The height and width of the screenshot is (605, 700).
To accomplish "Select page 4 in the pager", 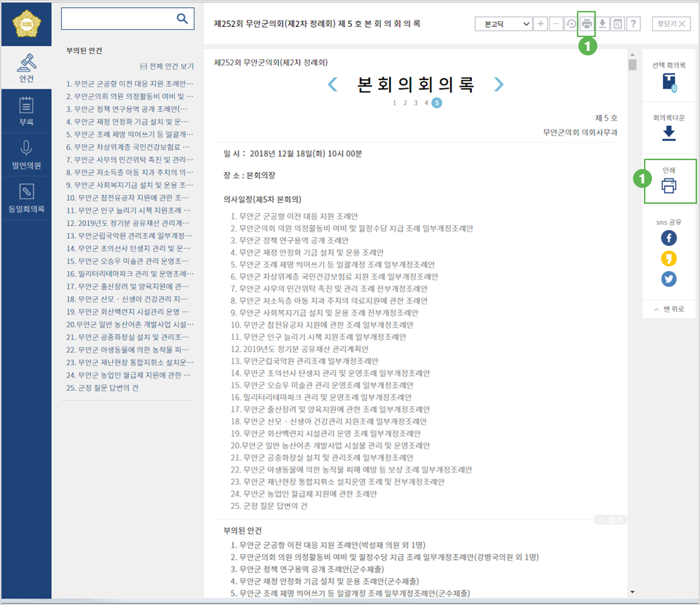I will 426,103.
